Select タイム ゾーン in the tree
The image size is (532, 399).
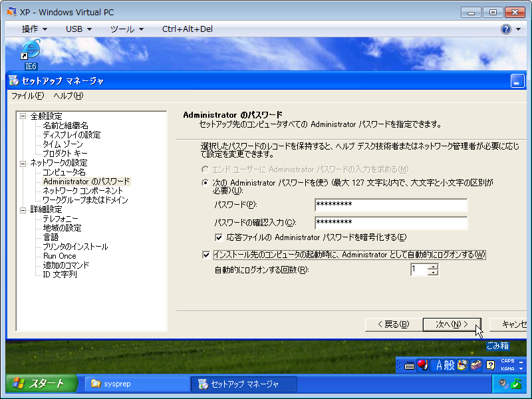[63, 144]
